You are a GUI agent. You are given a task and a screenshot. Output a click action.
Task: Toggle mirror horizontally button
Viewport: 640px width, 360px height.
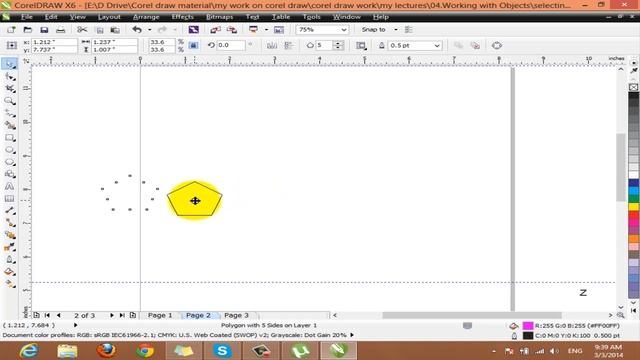tap(272, 45)
